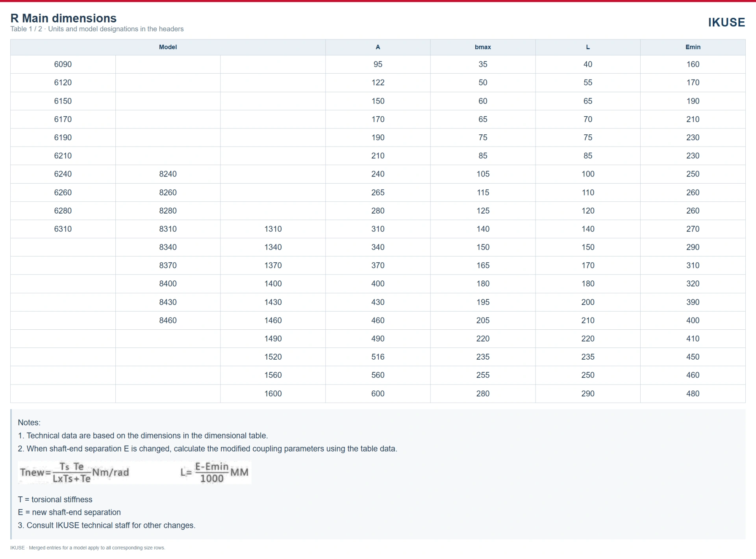This screenshot has width=756, height=559.
Task: Click Emin value 390
Action: pos(693,302)
